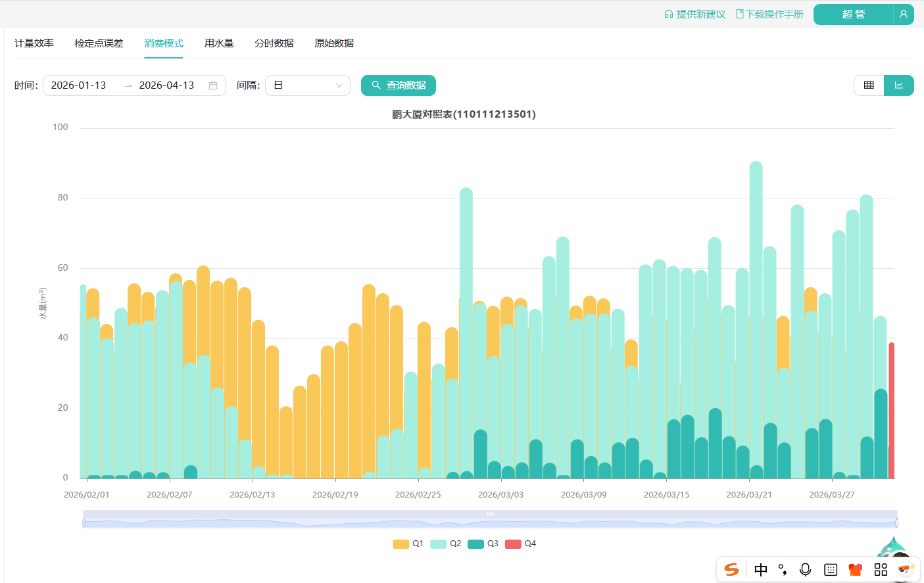This screenshot has width=924, height=583.
Task: Click the left handle of zoom slider
Action: (x=84, y=523)
